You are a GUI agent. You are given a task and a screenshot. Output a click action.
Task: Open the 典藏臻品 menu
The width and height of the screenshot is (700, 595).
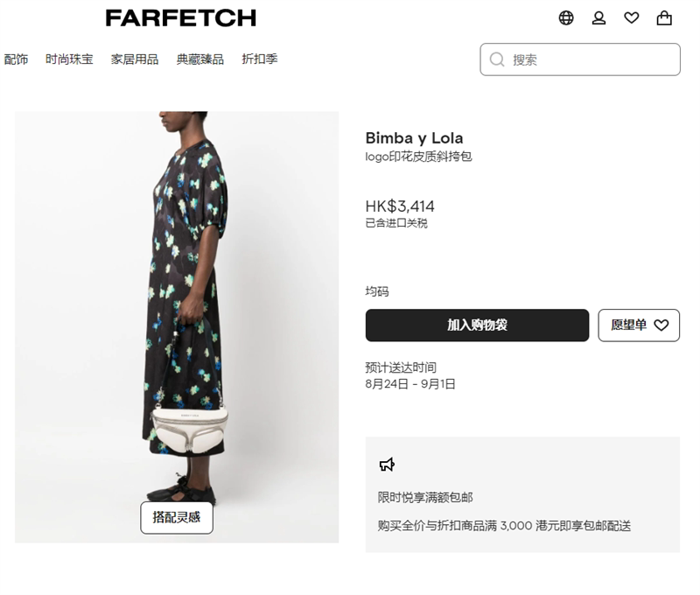point(200,59)
